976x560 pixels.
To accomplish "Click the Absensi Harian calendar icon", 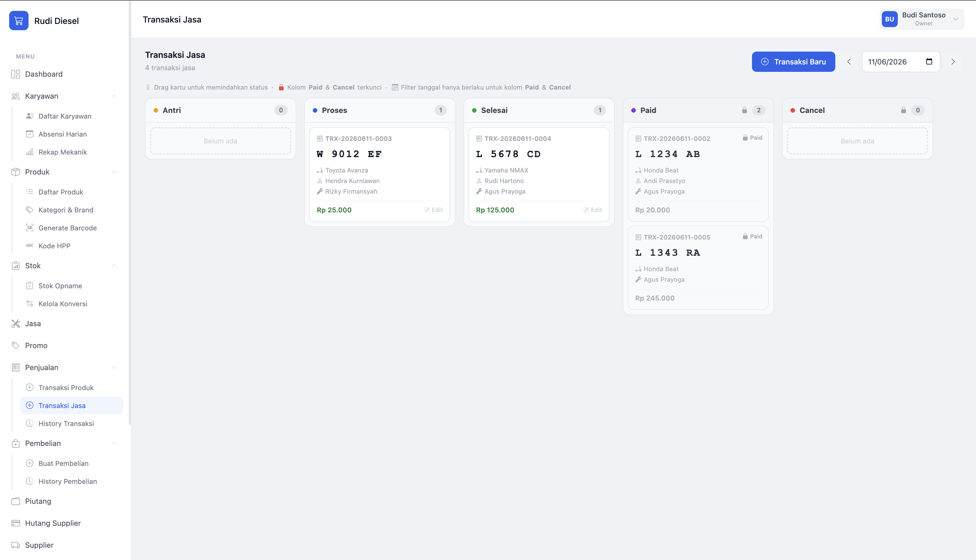I will [x=30, y=134].
